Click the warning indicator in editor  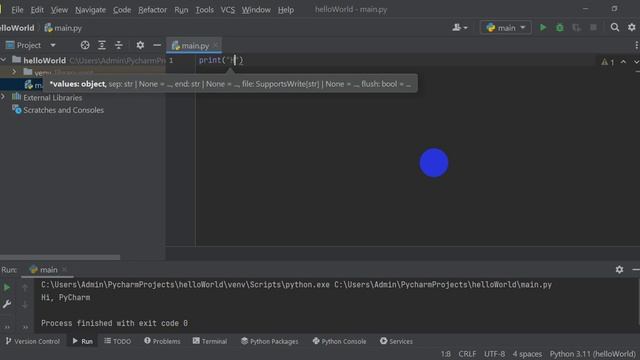pos(607,62)
